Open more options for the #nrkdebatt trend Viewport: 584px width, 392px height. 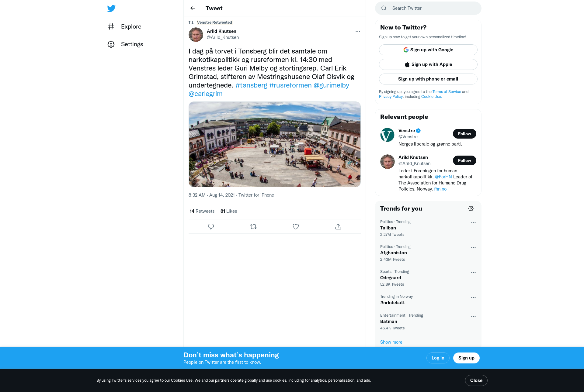click(x=473, y=297)
